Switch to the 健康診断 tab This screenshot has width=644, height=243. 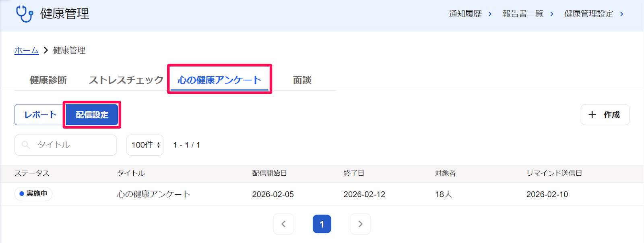(48, 80)
